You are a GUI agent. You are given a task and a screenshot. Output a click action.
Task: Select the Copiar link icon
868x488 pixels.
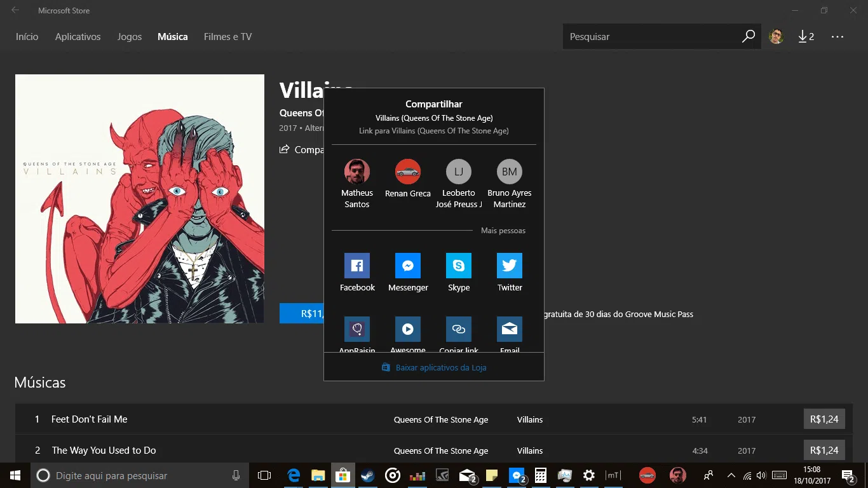459,329
